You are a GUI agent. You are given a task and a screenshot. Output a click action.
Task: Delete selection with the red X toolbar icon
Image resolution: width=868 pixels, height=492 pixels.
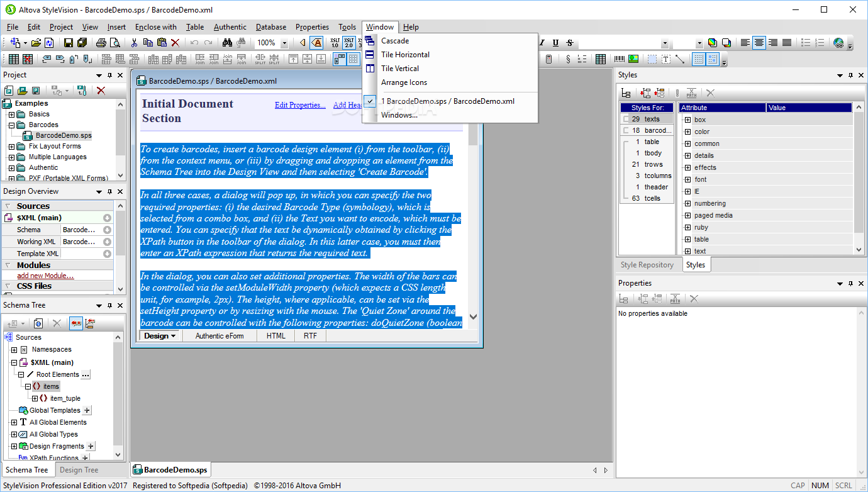point(175,43)
